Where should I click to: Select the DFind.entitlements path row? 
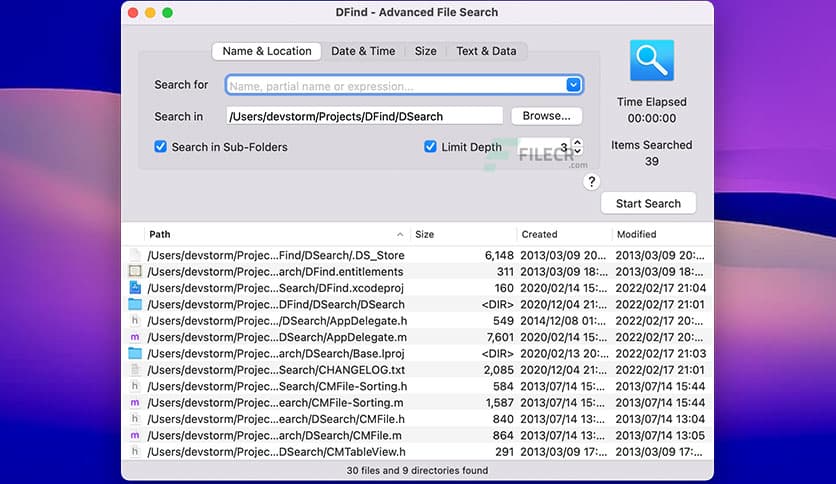point(275,271)
